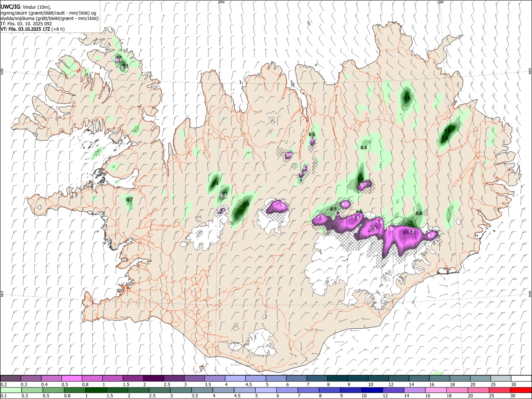Click the navy blue 10 swatch in lower legend row
532x399 pixels.
pos(371,390)
